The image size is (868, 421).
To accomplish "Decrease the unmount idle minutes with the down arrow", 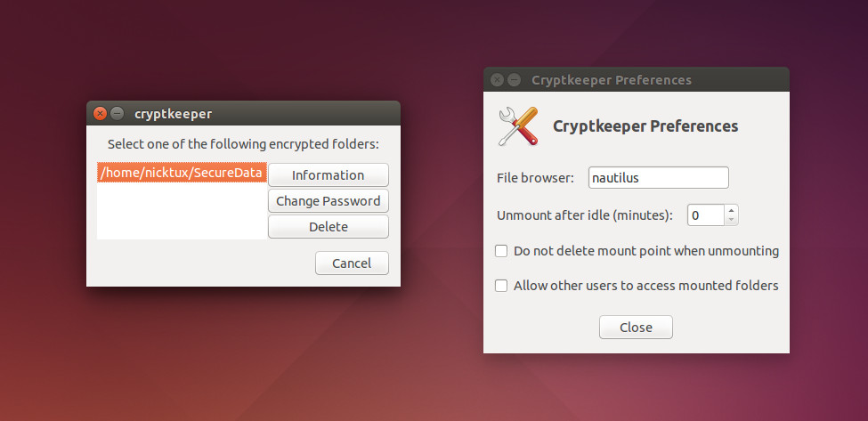I will (731, 219).
